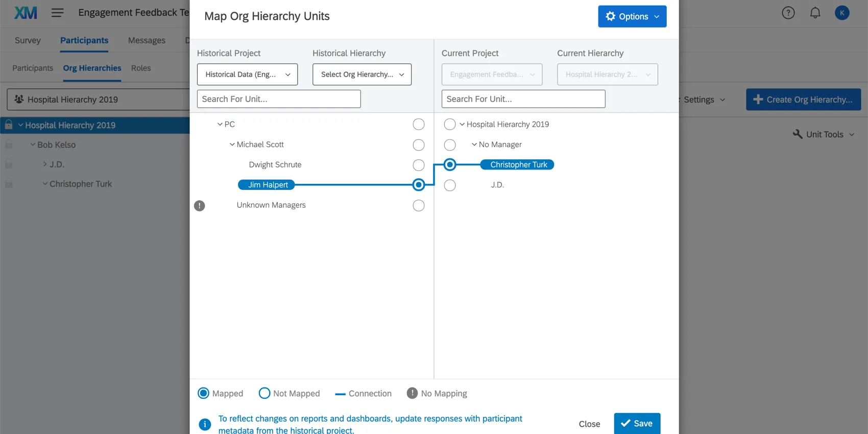Viewport: 868px width, 434px height.
Task: Open the K user account avatar
Action: 842,13
